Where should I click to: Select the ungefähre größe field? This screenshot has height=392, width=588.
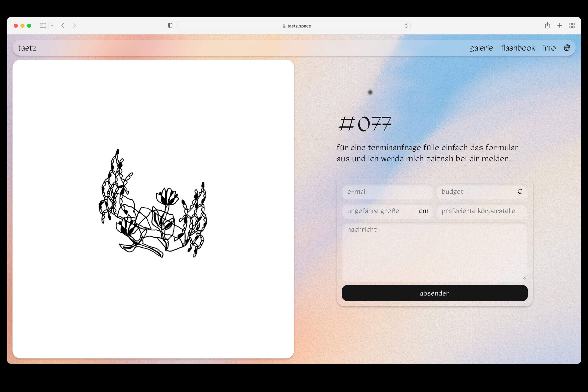(380, 211)
